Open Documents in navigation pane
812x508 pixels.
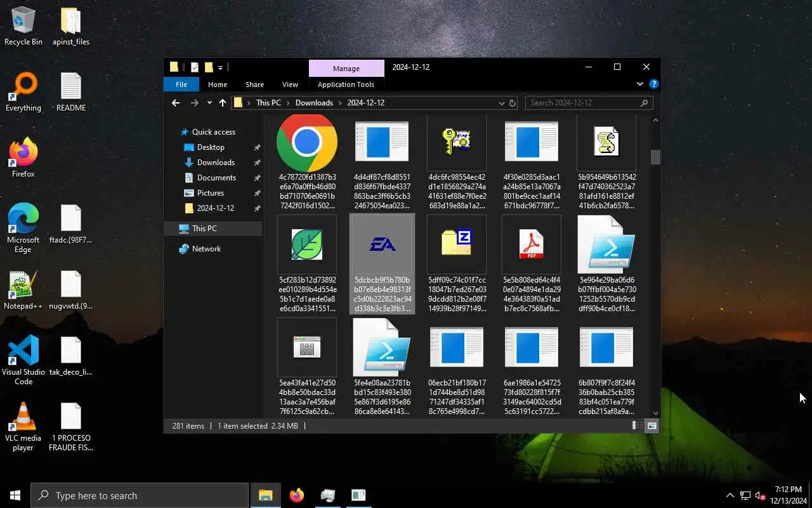(x=216, y=178)
